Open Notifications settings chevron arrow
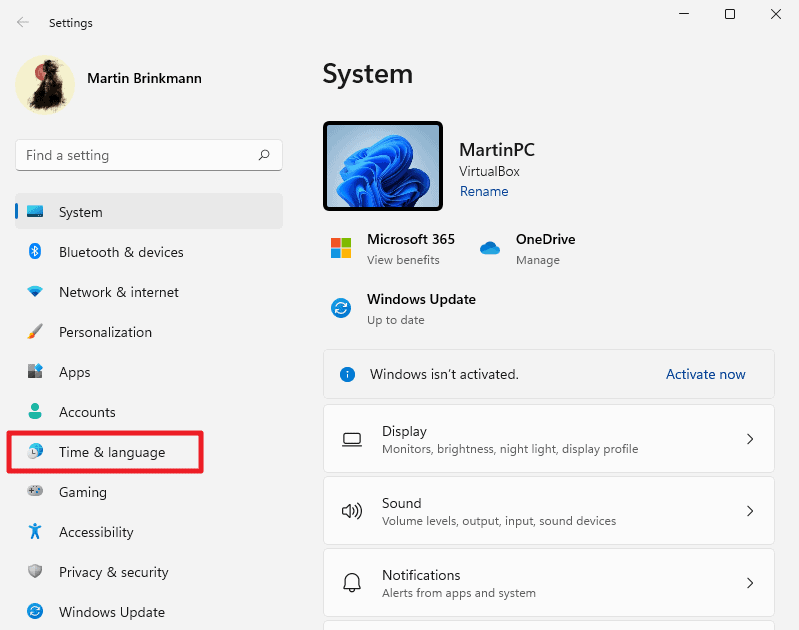This screenshot has height=630, width=799. 750,583
